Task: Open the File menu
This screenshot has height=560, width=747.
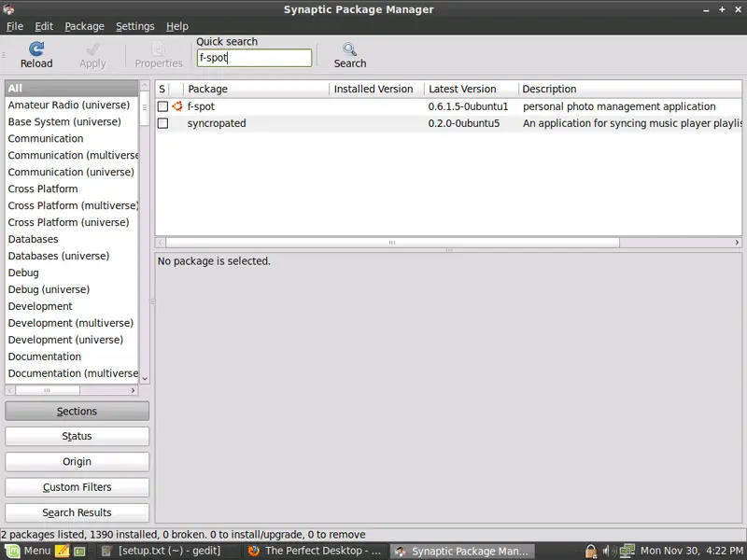Action: pyautogui.click(x=14, y=26)
